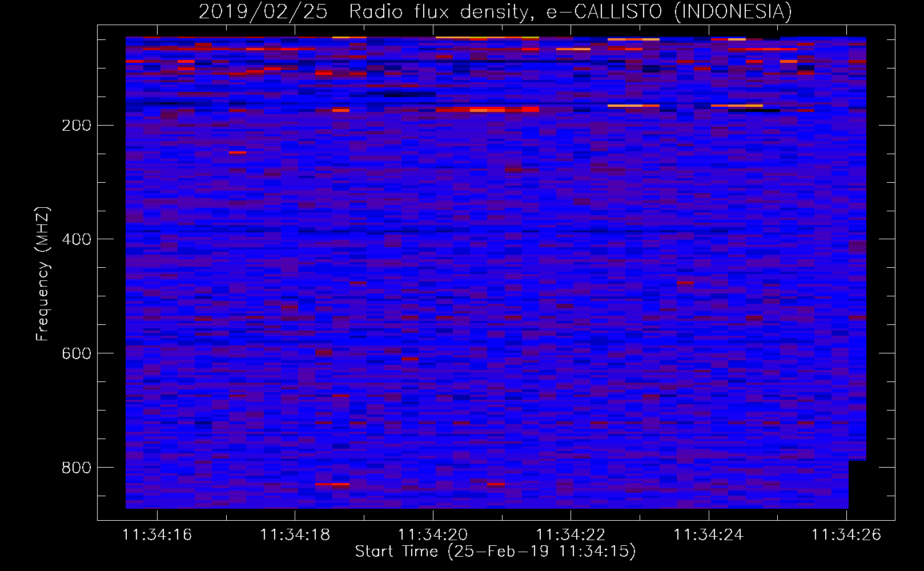Click the 11:34:24 time tick label
924x571 pixels.
[x=709, y=534]
